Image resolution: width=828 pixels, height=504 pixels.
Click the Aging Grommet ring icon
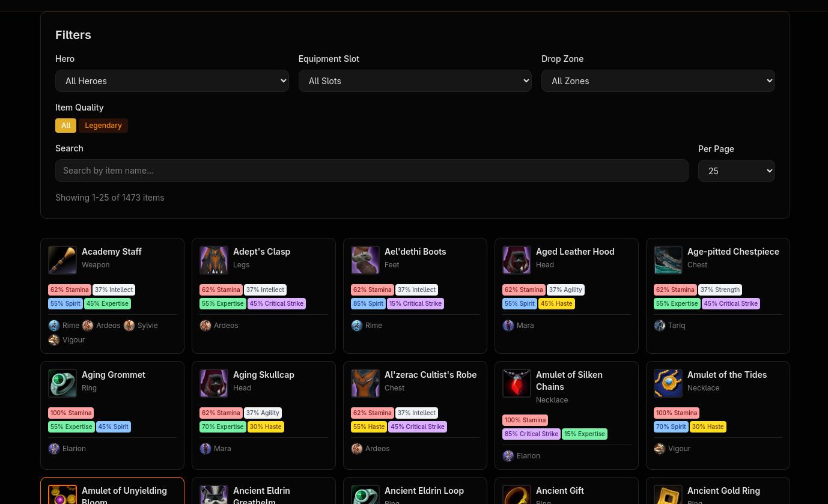pos(62,383)
